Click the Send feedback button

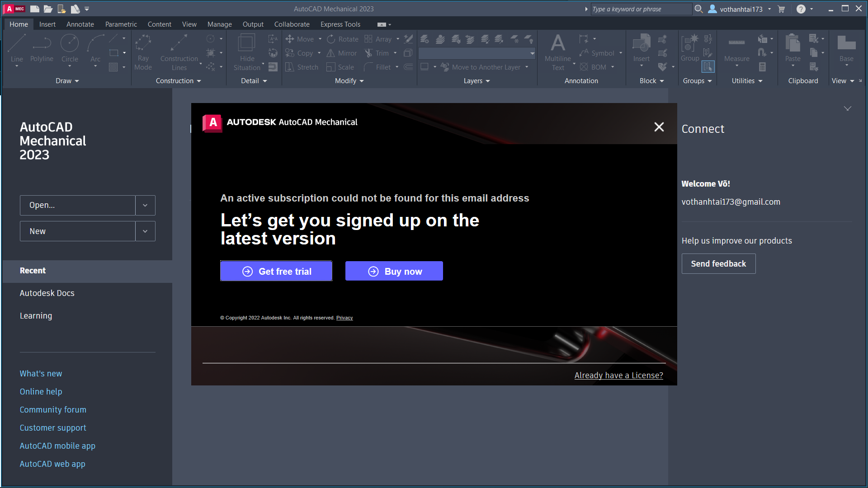pos(718,264)
